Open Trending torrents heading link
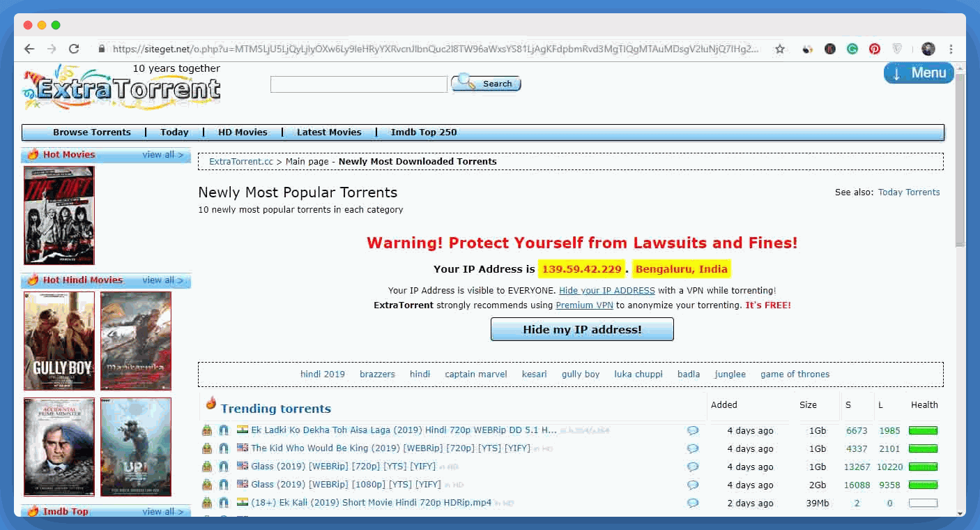This screenshot has height=530, width=980. click(276, 409)
